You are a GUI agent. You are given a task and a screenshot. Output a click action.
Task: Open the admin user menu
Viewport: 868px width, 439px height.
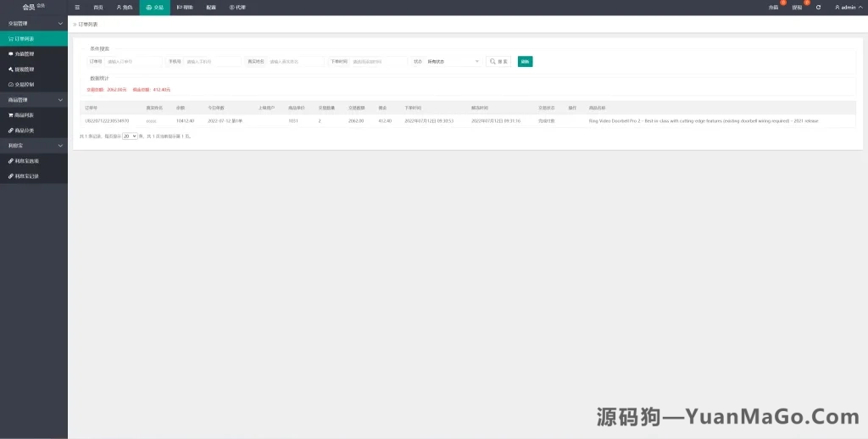point(848,7)
